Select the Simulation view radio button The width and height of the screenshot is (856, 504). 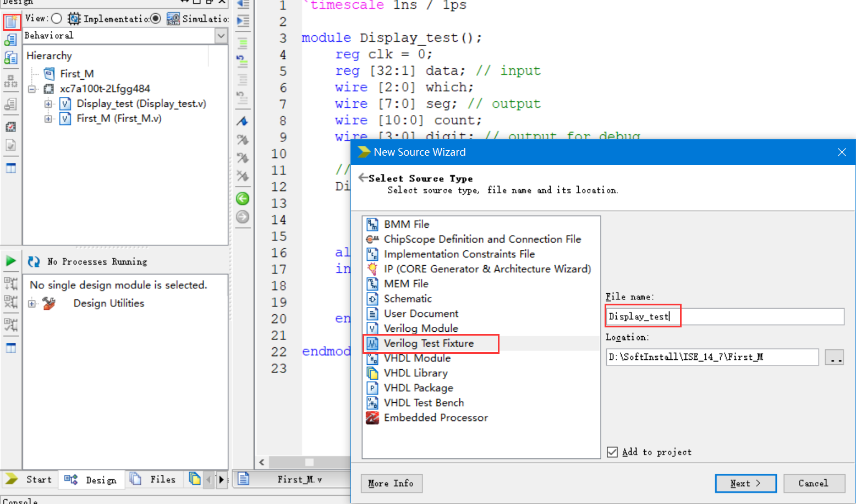click(x=156, y=19)
